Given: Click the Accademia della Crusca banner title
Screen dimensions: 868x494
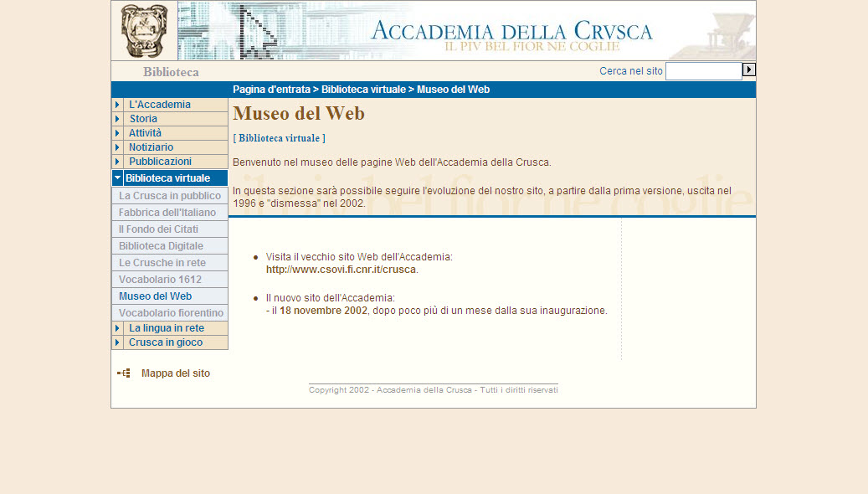Looking at the screenshot, I should [511, 31].
